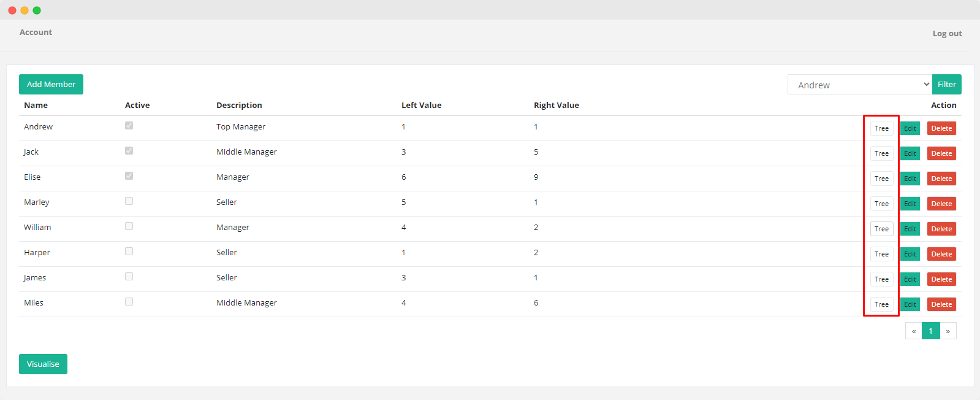This screenshot has height=400, width=980.
Task: Click Edit for Elise
Action: tap(910, 179)
